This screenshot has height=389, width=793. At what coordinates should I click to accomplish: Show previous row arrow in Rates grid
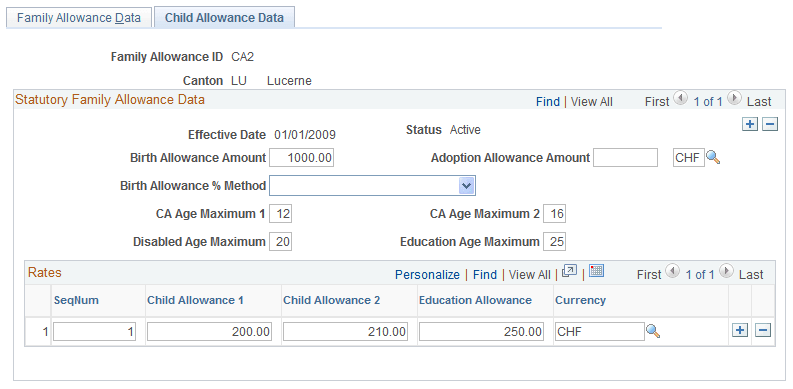[x=673, y=271]
